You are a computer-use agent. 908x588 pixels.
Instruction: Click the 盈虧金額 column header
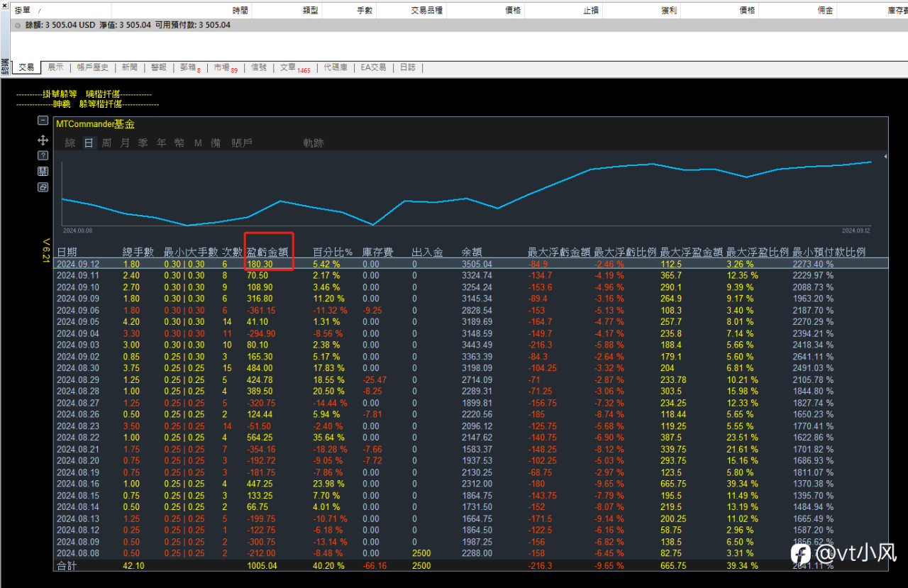coord(267,252)
